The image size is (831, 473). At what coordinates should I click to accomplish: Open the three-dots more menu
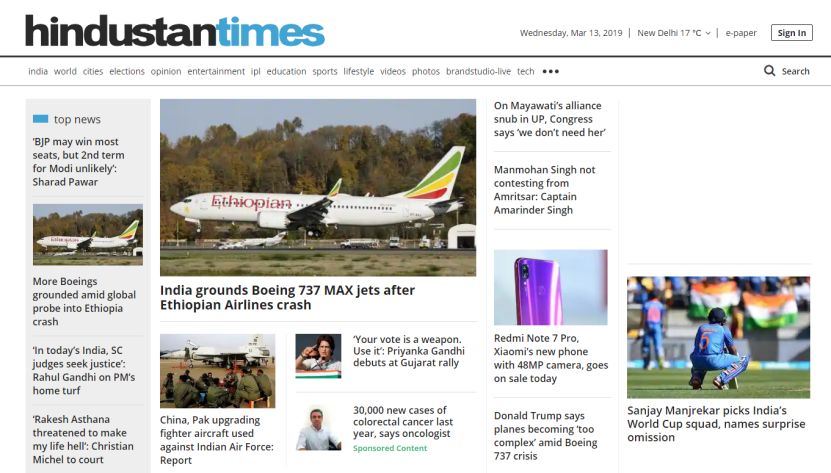click(x=551, y=71)
